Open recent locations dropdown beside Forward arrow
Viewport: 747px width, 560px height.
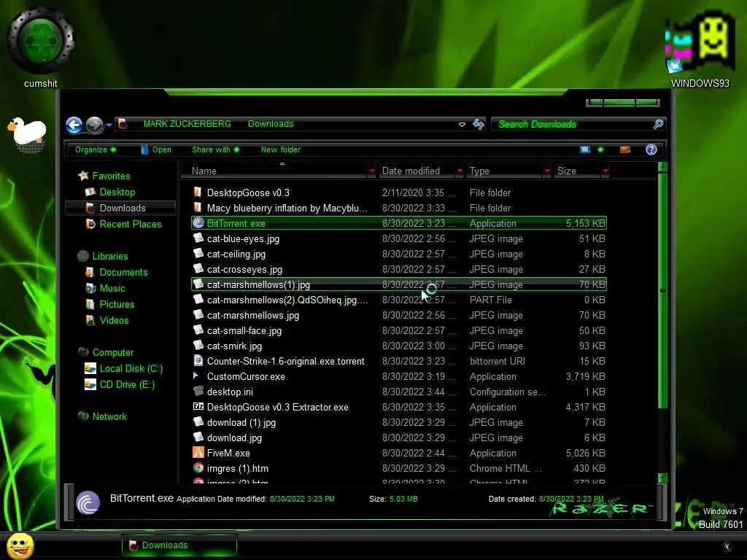109,125
